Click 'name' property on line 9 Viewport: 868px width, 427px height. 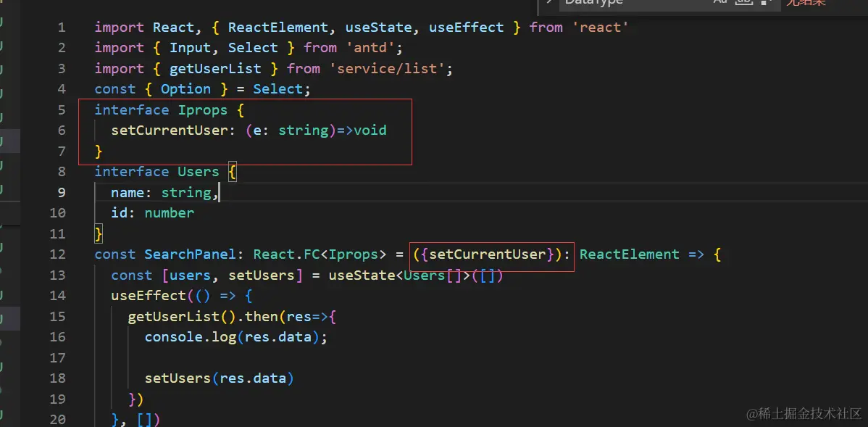click(x=128, y=192)
